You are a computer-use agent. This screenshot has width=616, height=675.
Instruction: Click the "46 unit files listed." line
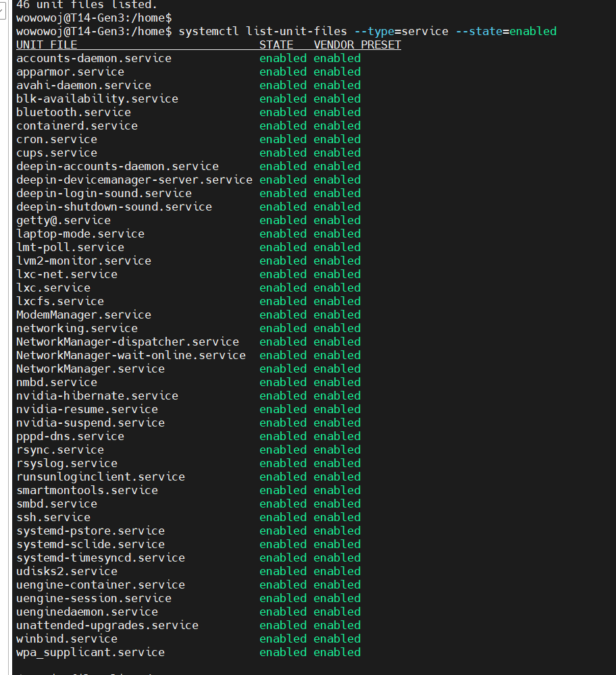point(87,5)
